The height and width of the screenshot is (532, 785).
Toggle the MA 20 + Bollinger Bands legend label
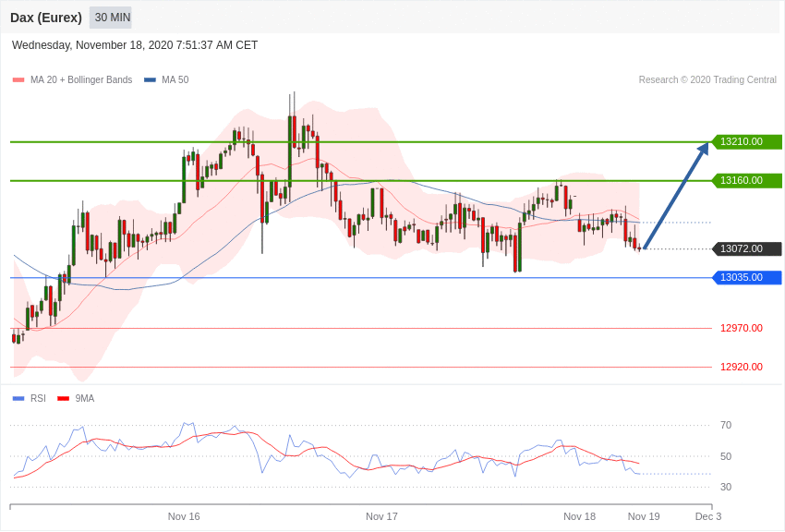(x=81, y=80)
